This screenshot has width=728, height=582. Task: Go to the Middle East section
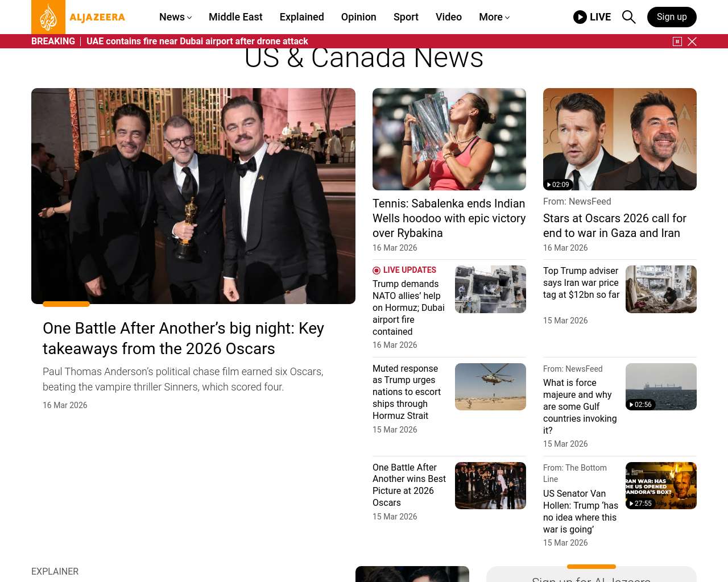coord(235,17)
